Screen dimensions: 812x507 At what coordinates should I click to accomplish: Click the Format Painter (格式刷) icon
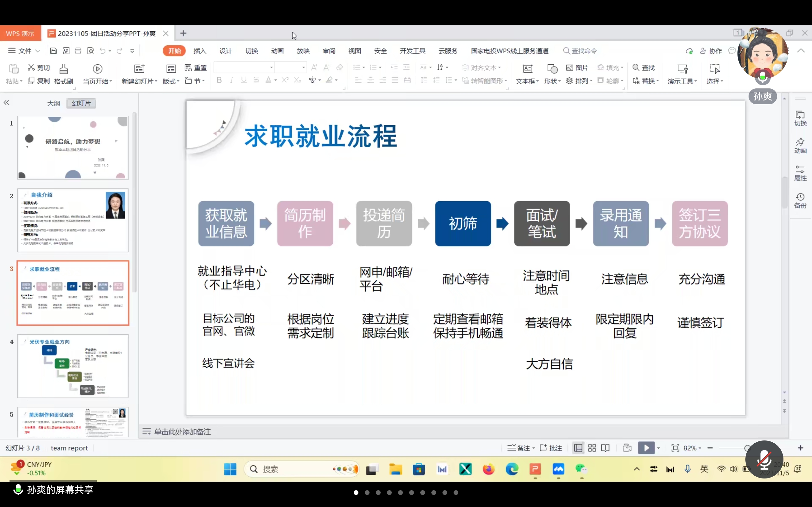[x=63, y=69]
